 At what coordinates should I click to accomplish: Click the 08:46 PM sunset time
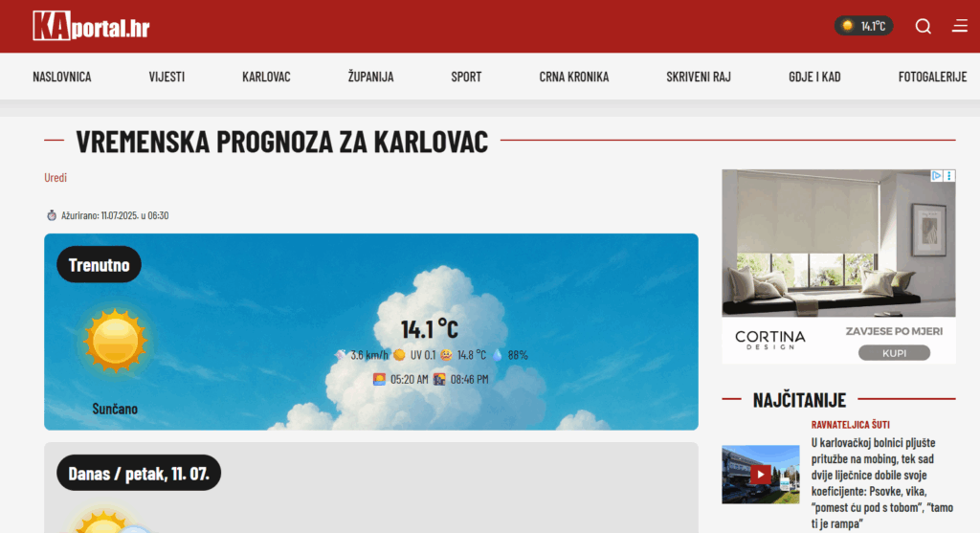click(x=469, y=379)
